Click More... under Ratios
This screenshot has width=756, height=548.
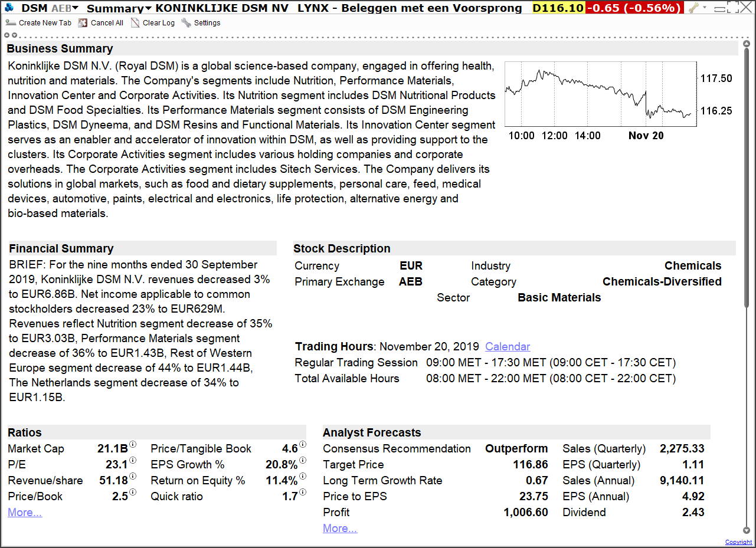tap(25, 512)
